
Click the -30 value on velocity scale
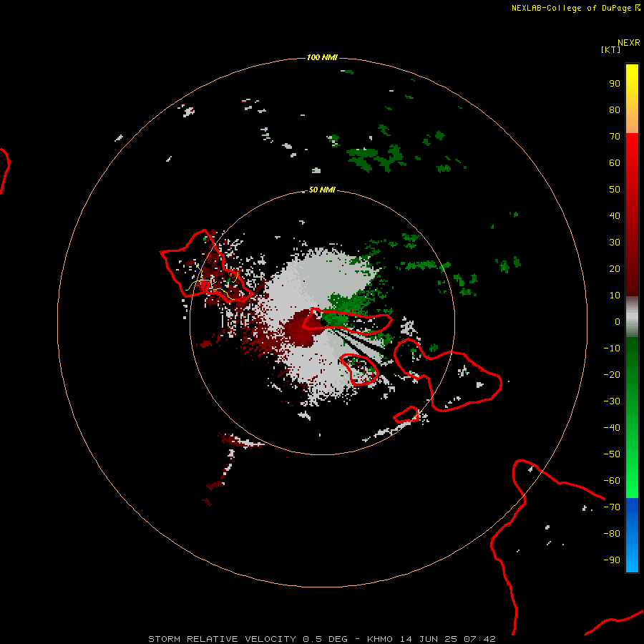[x=612, y=401]
